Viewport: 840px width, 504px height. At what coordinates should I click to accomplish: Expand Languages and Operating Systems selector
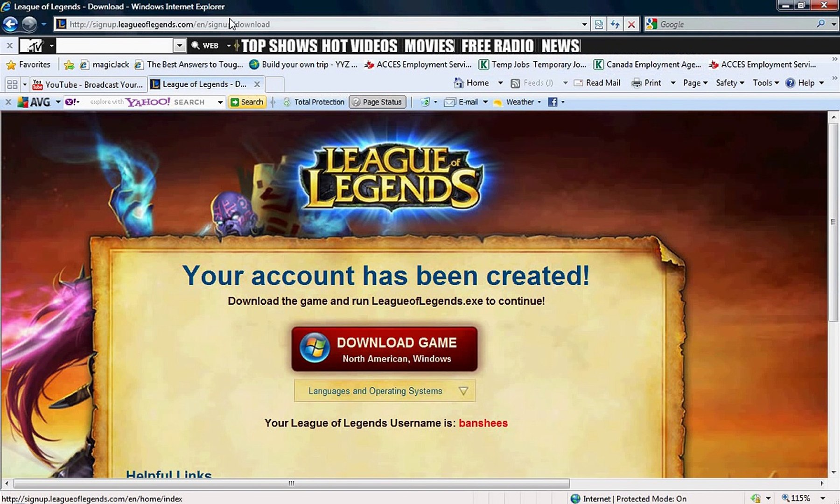[385, 391]
